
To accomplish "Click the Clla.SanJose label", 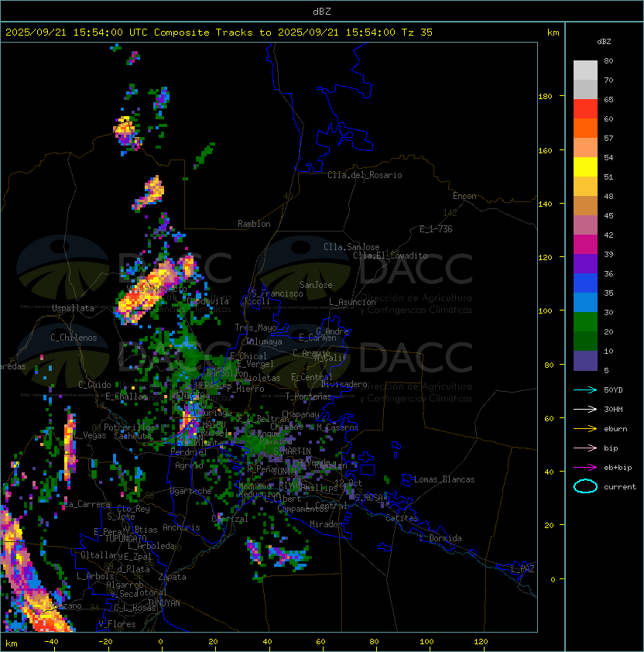I will [x=351, y=247].
